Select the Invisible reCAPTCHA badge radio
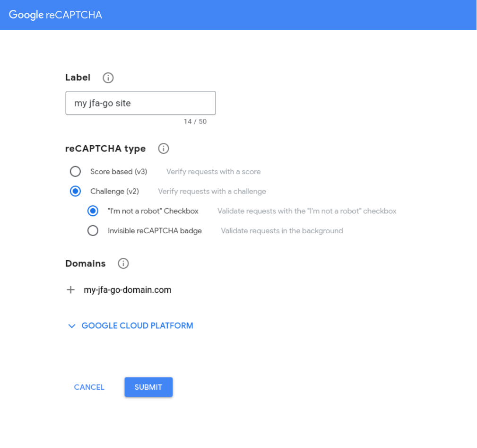Viewport: 477px width, 448px height. 93,231
